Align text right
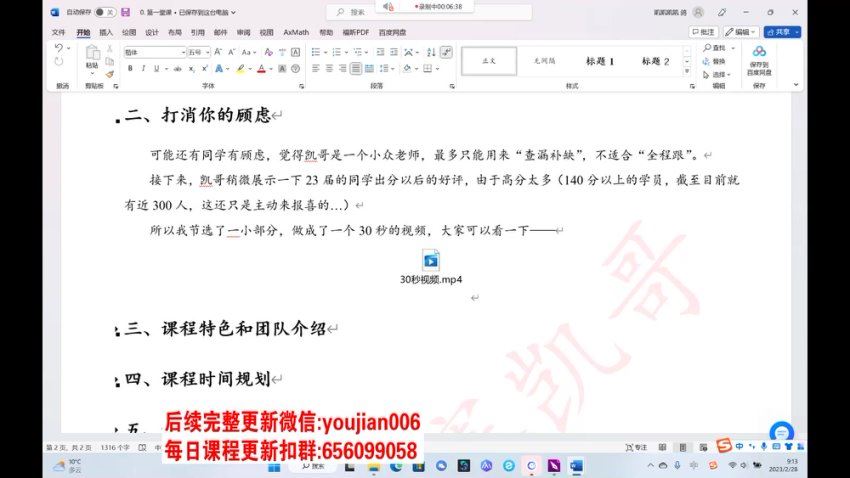Screen dimensions: 850x478 342,69
